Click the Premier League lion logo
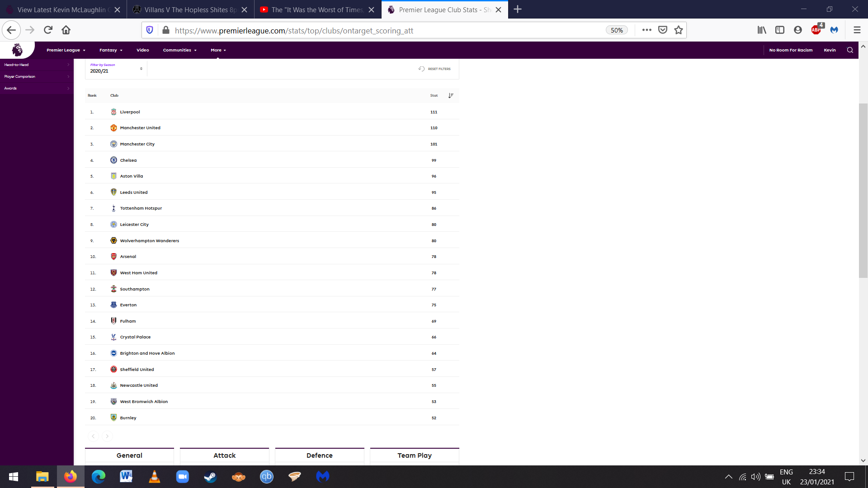The image size is (868, 488). [x=17, y=50]
